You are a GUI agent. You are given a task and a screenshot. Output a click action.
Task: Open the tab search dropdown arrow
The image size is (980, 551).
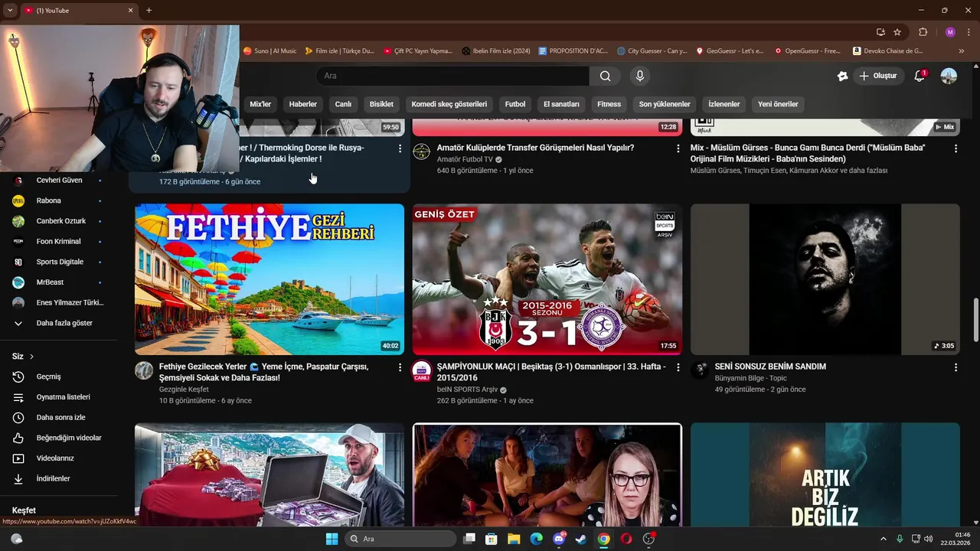click(10, 10)
